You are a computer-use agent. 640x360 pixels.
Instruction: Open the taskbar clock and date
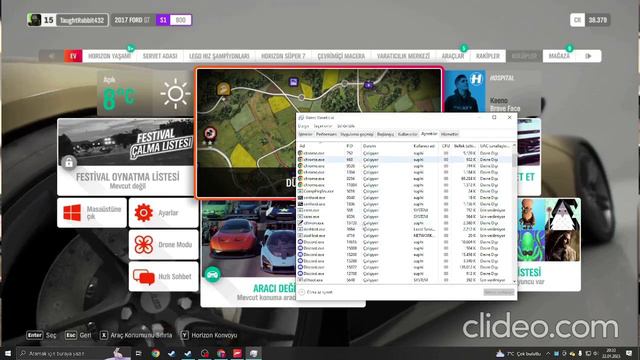(611, 353)
